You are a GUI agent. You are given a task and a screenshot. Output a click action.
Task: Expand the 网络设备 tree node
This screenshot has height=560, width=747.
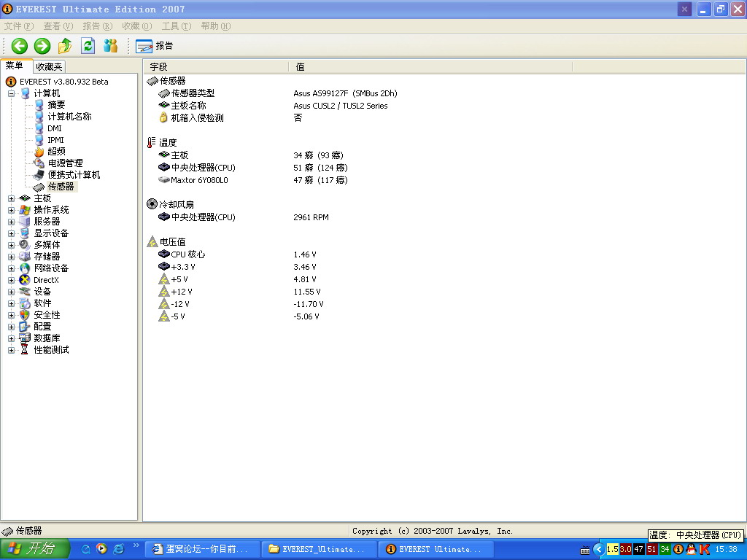tap(11, 268)
